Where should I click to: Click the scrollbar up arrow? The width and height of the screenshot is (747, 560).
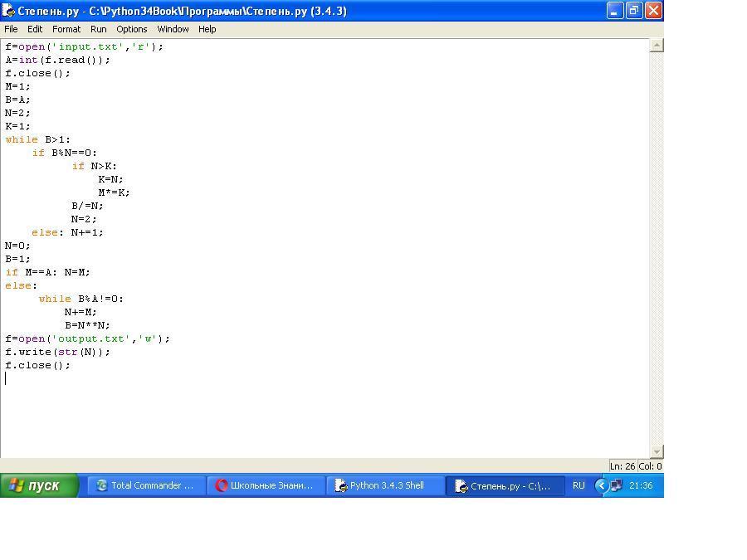point(657,46)
